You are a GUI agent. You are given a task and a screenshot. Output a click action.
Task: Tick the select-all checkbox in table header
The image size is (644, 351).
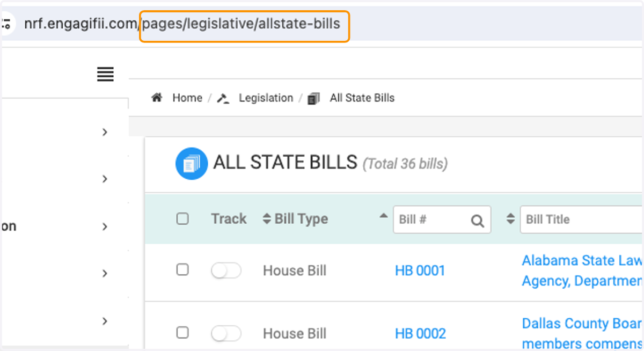(x=182, y=218)
